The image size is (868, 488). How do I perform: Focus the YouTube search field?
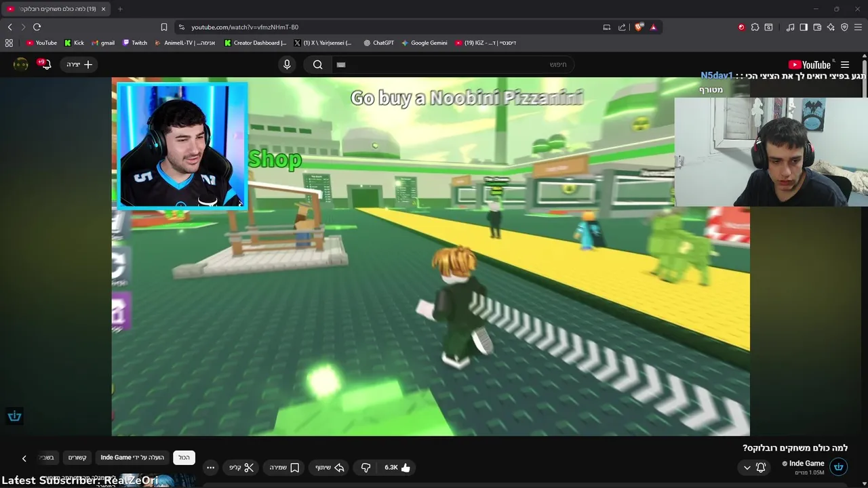coord(453,64)
